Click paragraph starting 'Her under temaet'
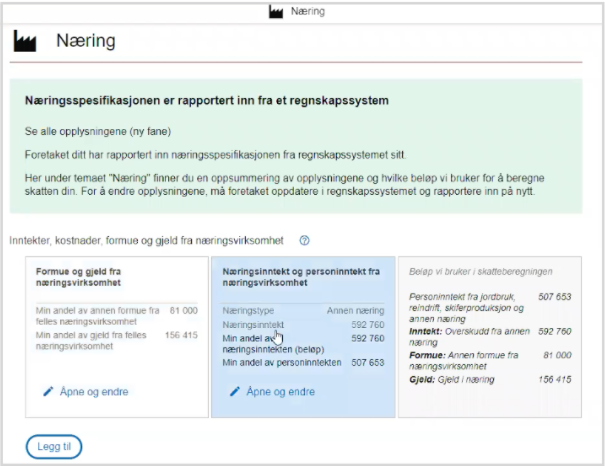The image size is (605, 466). tap(285, 185)
